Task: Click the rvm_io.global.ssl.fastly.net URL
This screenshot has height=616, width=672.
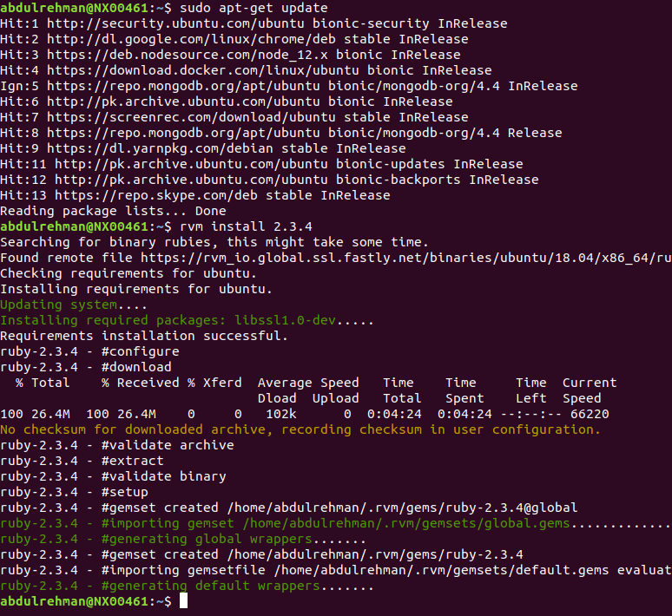Action: (405, 258)
